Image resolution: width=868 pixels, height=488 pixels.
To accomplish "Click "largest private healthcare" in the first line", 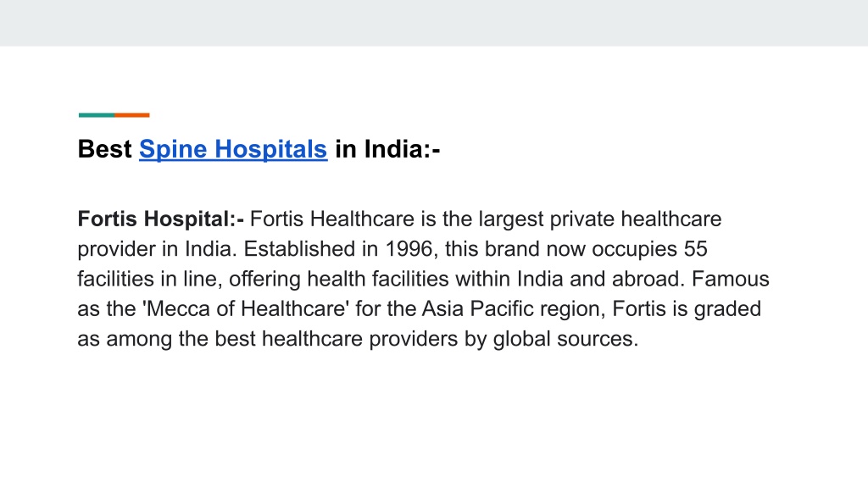I will tap(600, 219).
